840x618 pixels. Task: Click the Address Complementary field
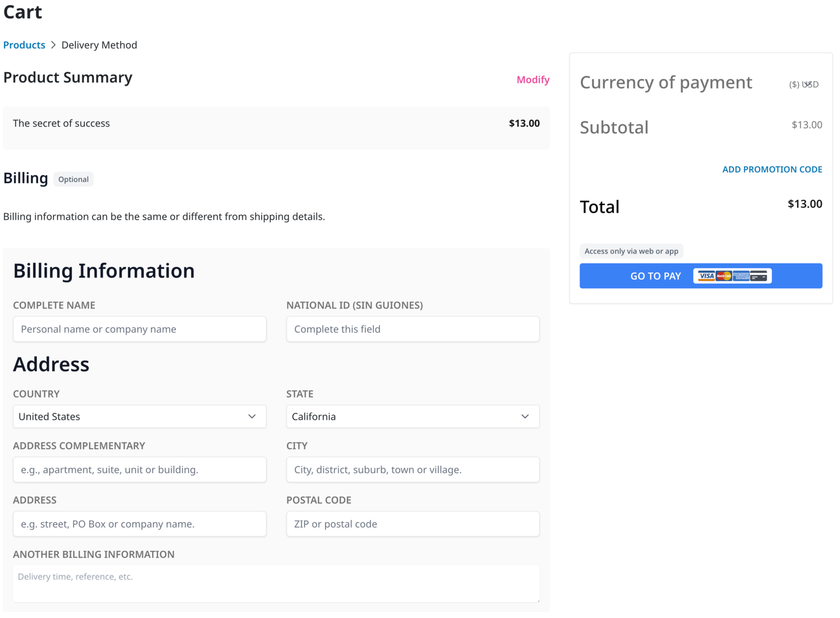[x=140, y=469]
